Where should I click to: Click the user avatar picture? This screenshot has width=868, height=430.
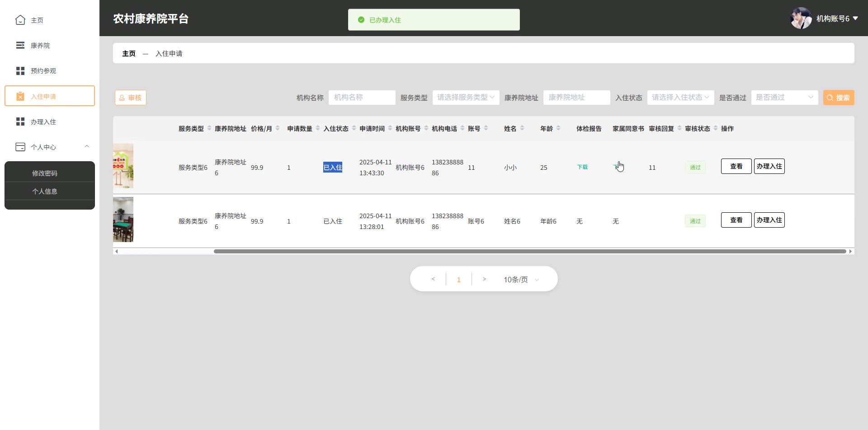pyautogui.click(x=801, y=19)
